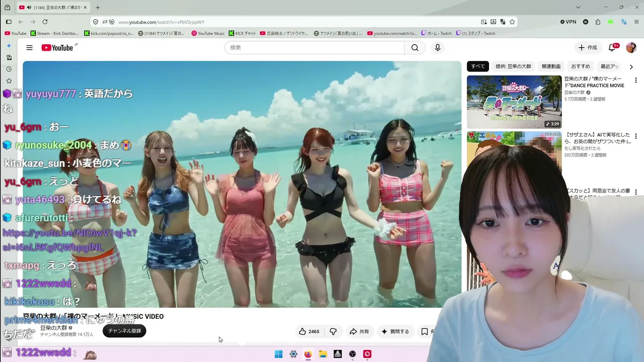
Task: Select the すべて filter chip
Action: [478, 66]
